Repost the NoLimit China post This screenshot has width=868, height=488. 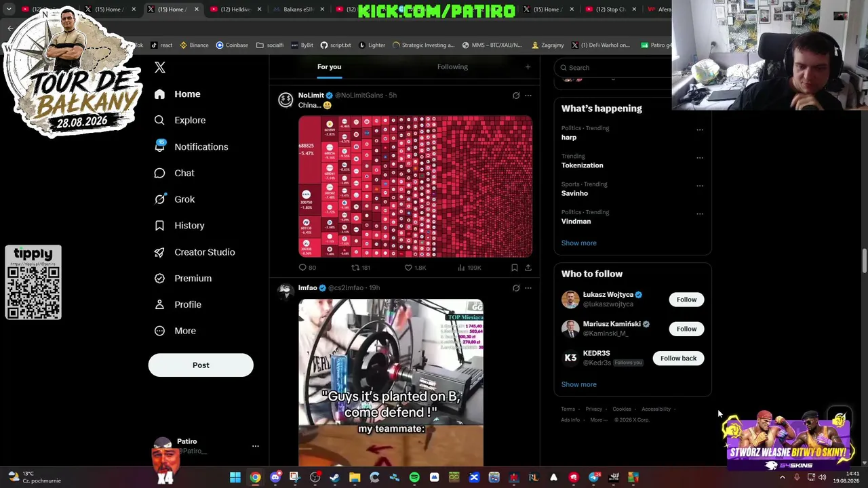[x=360, y=268]
